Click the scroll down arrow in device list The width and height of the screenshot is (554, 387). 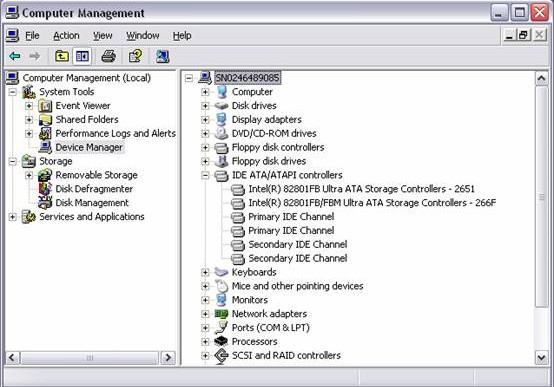pos(542,358)
